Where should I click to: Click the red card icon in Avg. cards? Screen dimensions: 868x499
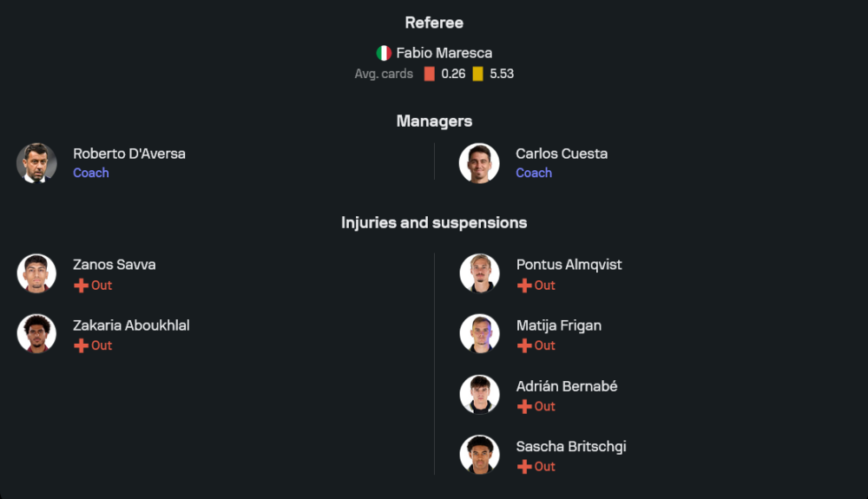coord(429,74)
